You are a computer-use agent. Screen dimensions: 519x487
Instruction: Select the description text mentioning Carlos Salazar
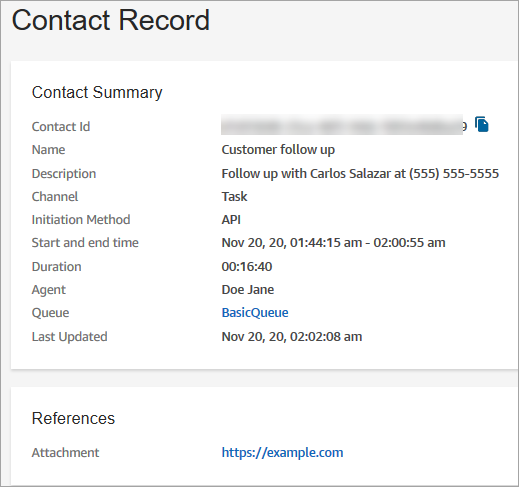(x=360, y=174)
